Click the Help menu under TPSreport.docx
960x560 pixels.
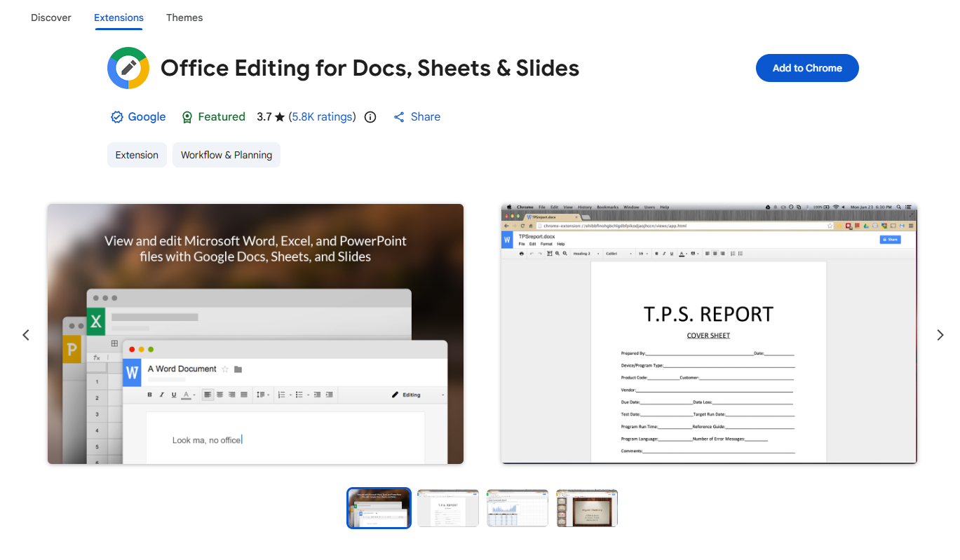[x=561, y=244]
